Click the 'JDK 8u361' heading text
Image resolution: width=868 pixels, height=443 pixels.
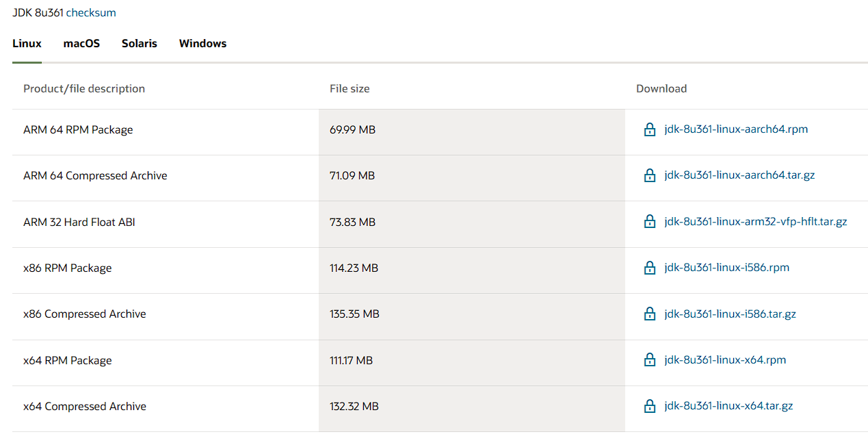tap(38, 12)
